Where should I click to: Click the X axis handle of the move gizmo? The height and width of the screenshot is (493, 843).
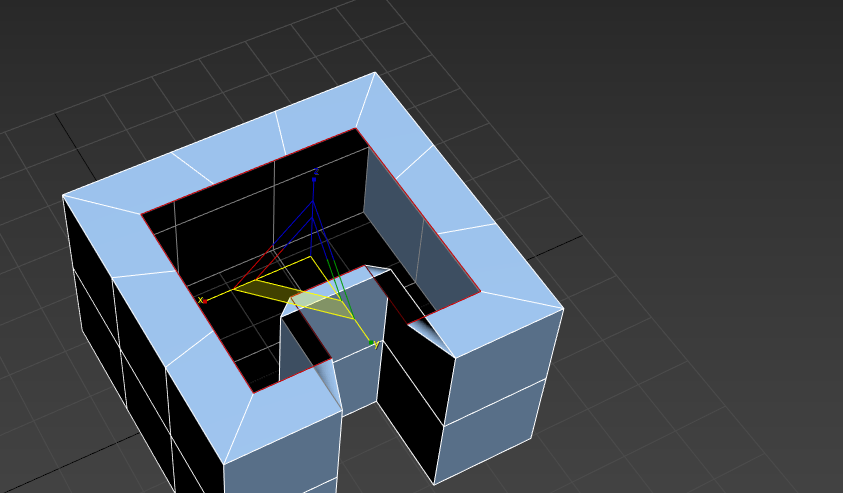tap(205, 301)
